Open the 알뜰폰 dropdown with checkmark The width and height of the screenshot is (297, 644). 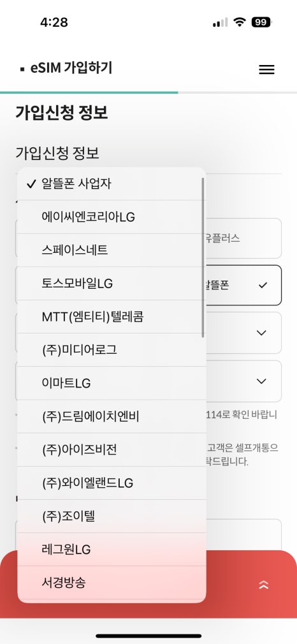point(243,285)
